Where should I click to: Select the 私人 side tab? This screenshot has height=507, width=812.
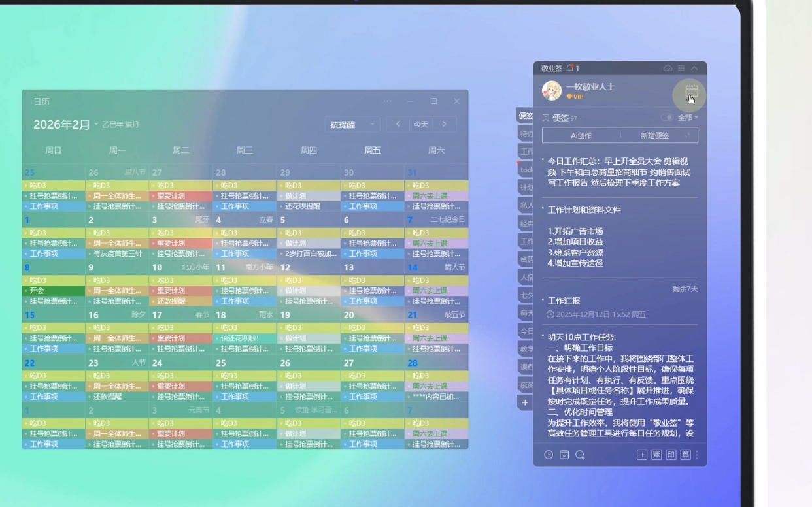[525, 205]
